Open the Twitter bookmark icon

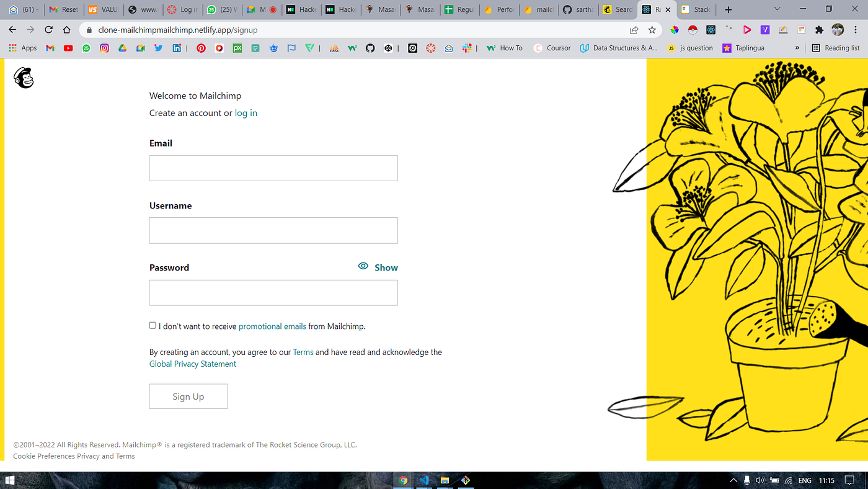(159, 48)
